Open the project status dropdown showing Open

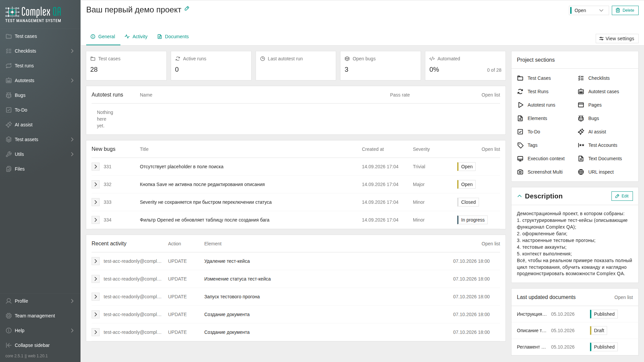(x=589, y=10)
